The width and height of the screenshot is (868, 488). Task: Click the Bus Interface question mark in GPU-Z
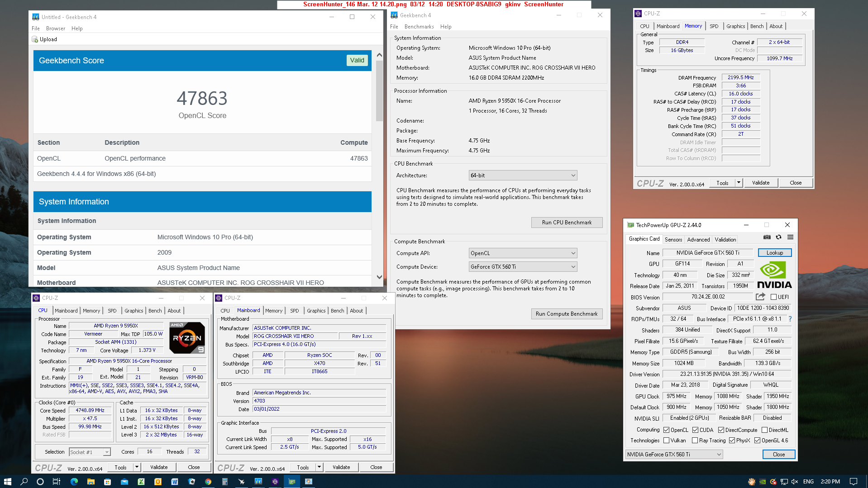click(790, 319)
